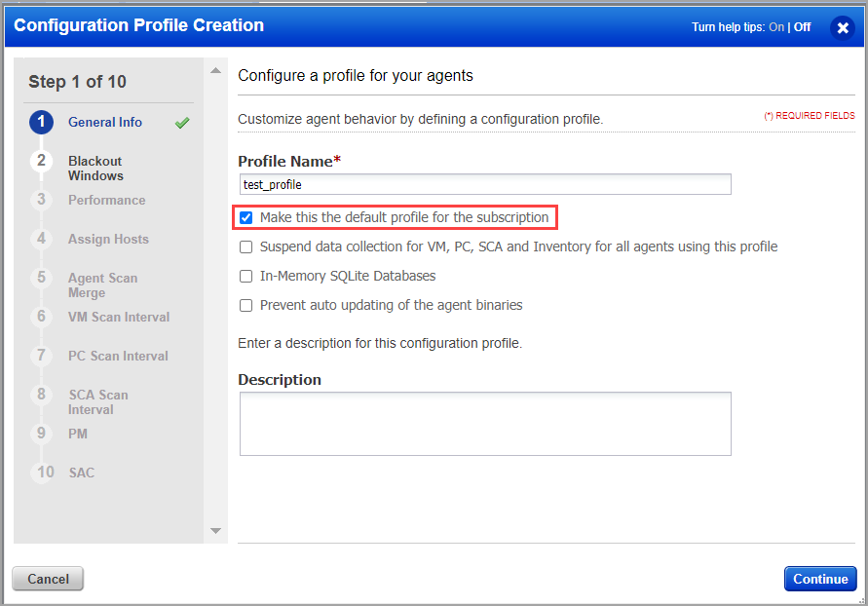868x606 pixels.
Task: Click the Cancel button
Action: (48, 579)
